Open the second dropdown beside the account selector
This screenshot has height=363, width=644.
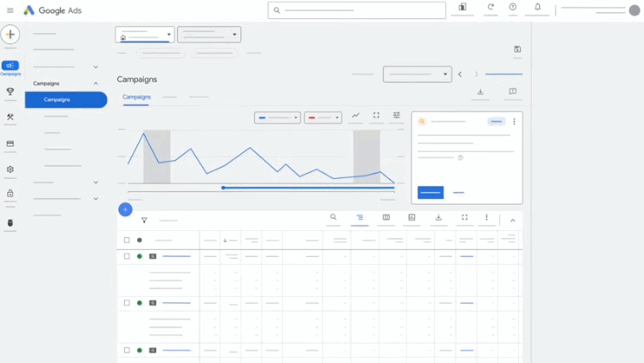click(x=209, y=35)
